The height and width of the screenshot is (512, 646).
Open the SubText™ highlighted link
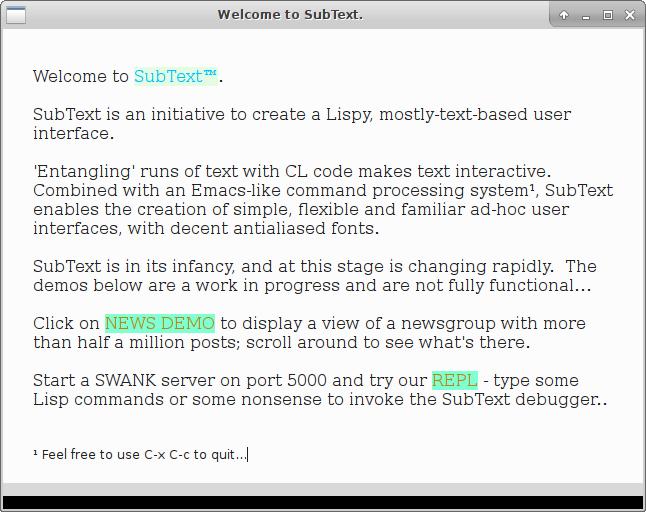(x=176, y=77)
